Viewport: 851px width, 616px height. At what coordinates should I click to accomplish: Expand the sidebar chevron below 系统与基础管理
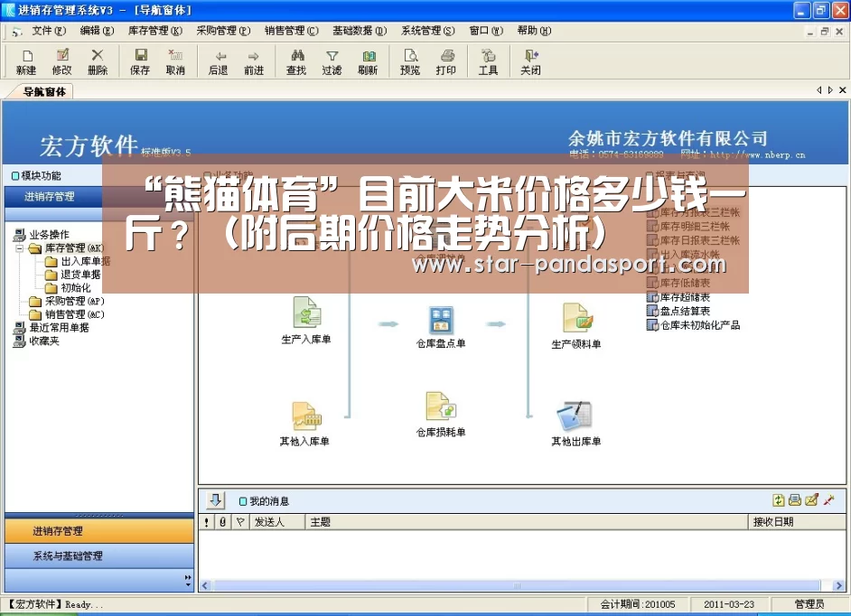tap(188, 581)
